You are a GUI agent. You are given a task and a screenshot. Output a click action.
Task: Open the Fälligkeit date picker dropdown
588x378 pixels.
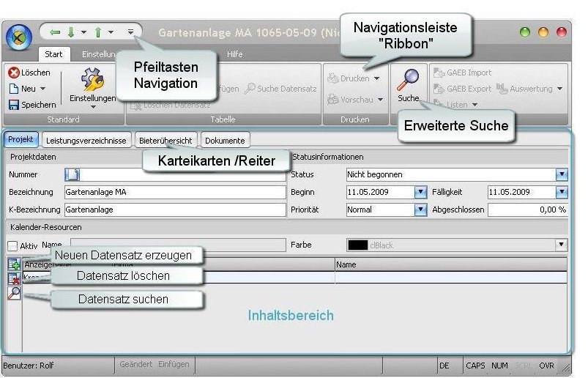[561, 192]
